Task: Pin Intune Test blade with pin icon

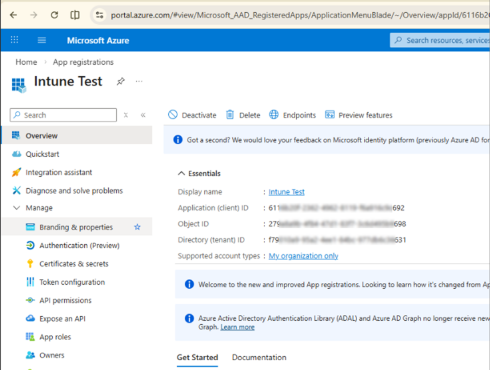Action: tap(120, 81)
